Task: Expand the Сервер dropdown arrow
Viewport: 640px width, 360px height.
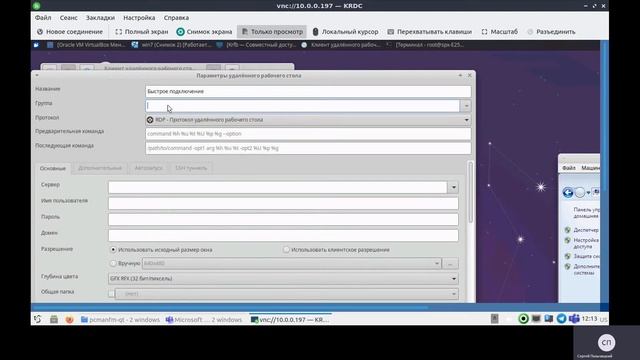Action: pyautogui.click(x=453, y=187)
